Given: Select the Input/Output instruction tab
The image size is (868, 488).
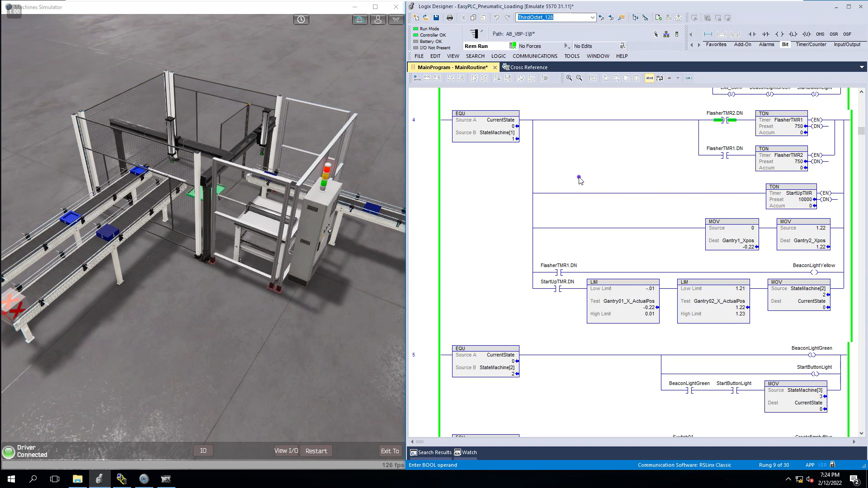Looking at the screenshot, I should point(847,44).
